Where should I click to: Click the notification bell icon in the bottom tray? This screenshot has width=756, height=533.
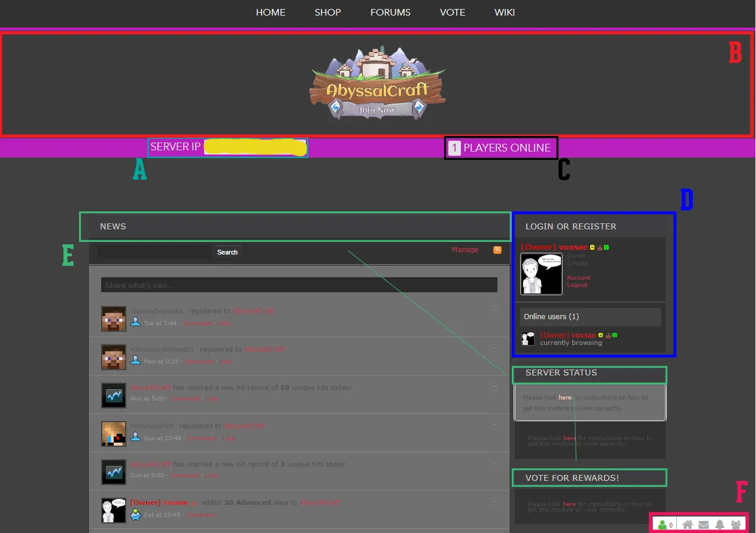pyautogui.click(x=720, y=525)
